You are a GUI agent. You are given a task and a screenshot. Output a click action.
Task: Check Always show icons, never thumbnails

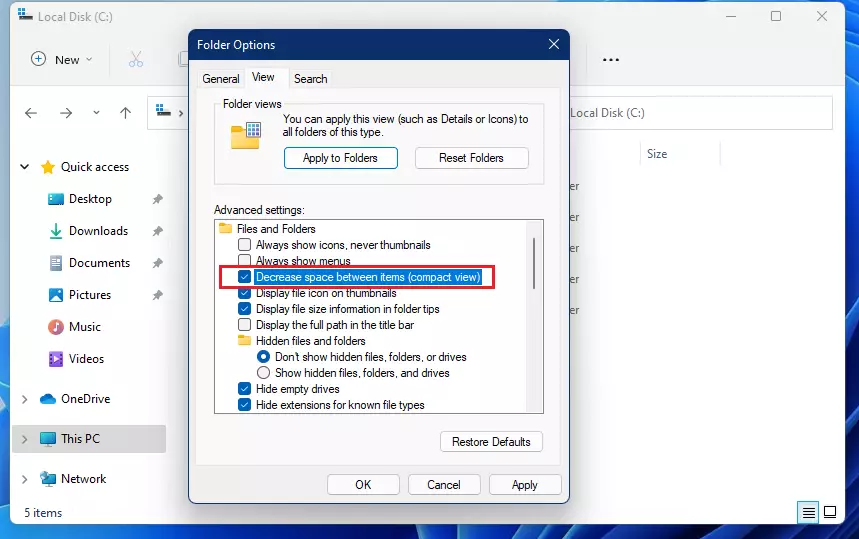click(x=245, y=244)
